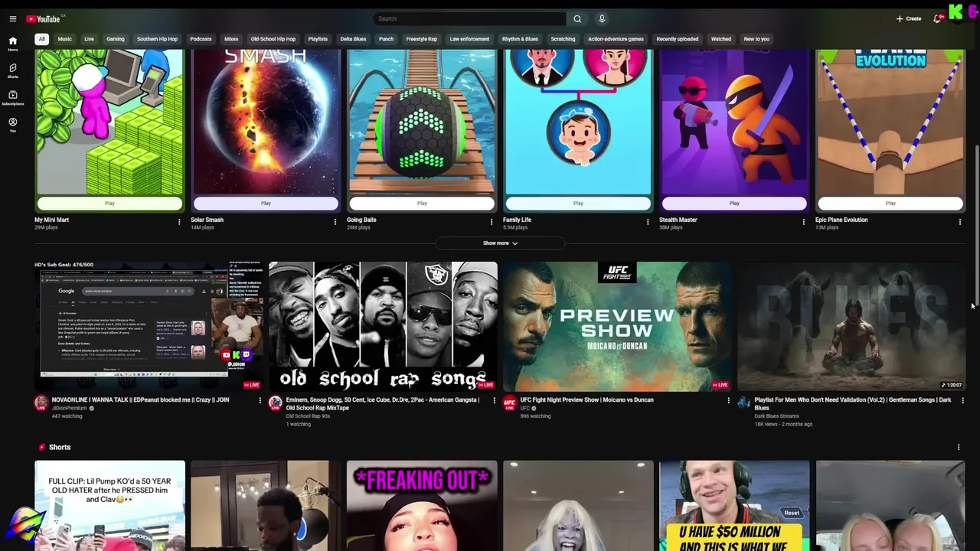980x551 pixels.
Task: Play the Stealth Master game
Action: 734,204
